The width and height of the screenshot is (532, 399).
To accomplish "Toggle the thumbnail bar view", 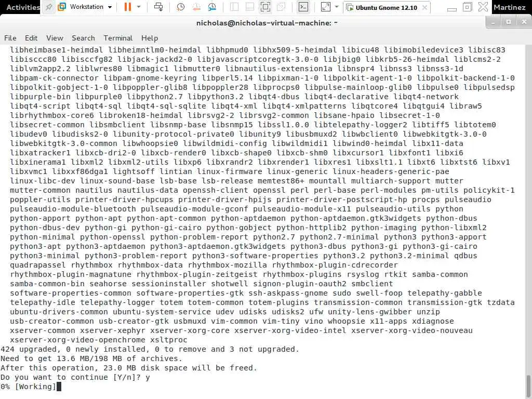I will pos(250,7).
